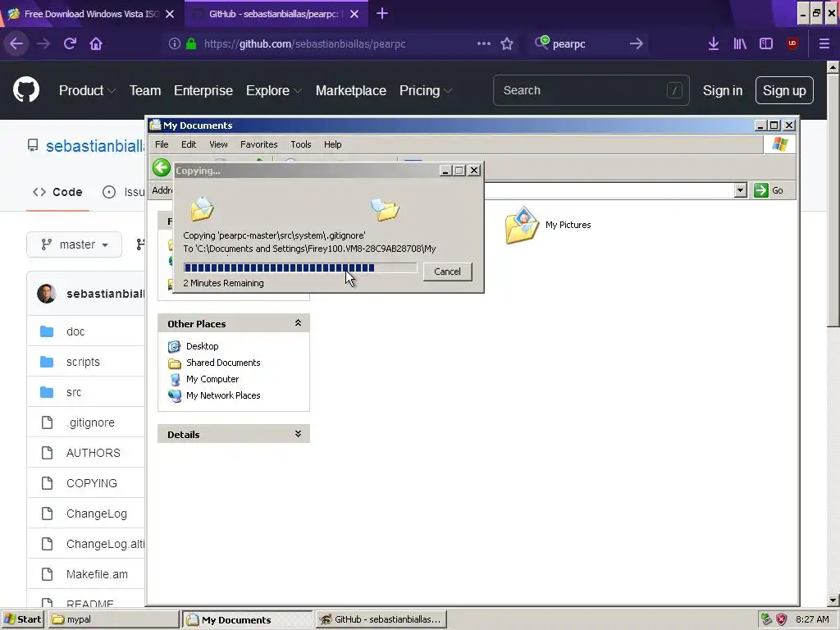This screenshot has height=630, width=840.
Task: Go back with browser back arrow
Action: [x=16, y=44]
